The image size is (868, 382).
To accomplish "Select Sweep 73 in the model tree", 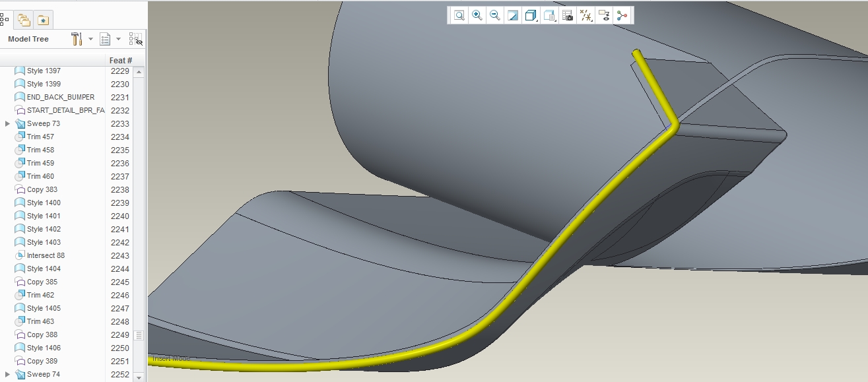I will tap(43, 123).
